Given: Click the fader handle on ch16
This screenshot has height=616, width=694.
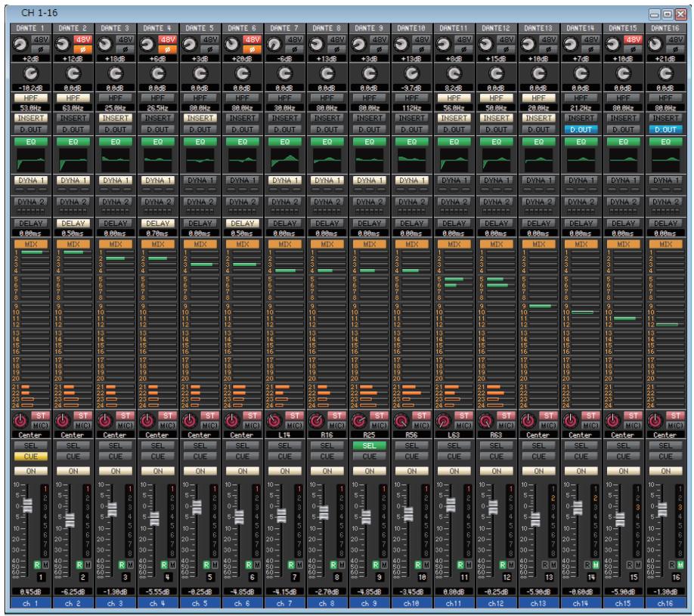Looking at the screenshot, I should click(662, 509).
